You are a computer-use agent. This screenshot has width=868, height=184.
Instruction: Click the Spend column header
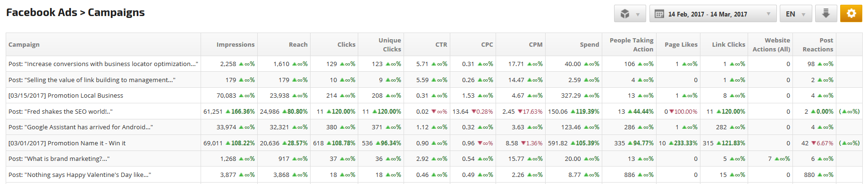(590, 45)
